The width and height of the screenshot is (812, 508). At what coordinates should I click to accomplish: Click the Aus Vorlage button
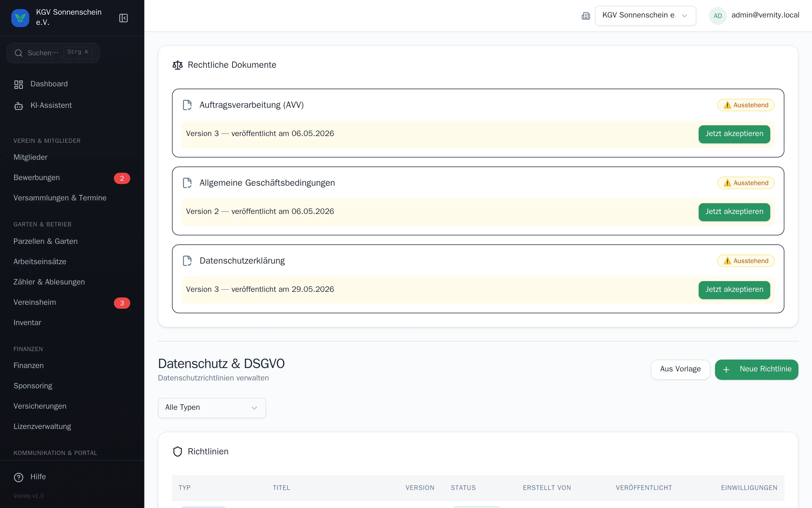[680, 369]
